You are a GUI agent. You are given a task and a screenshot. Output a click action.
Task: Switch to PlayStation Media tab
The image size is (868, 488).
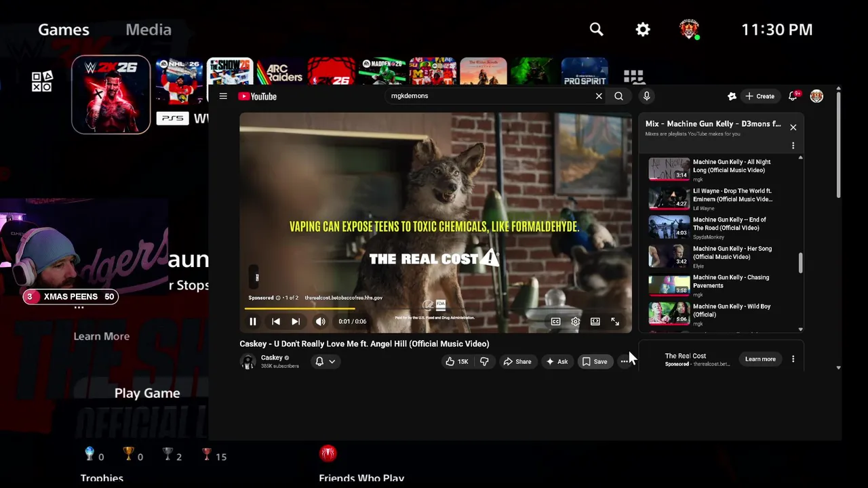[149, 30]
